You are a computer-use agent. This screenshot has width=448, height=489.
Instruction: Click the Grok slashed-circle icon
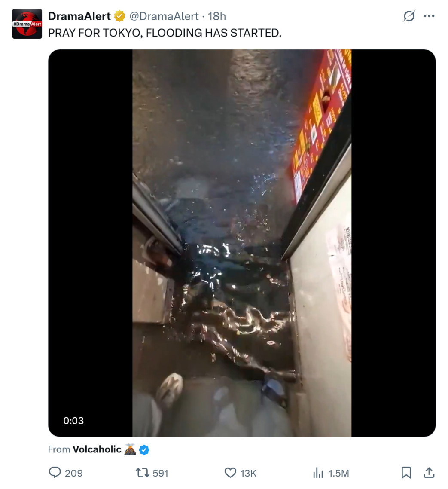(409, 16)
